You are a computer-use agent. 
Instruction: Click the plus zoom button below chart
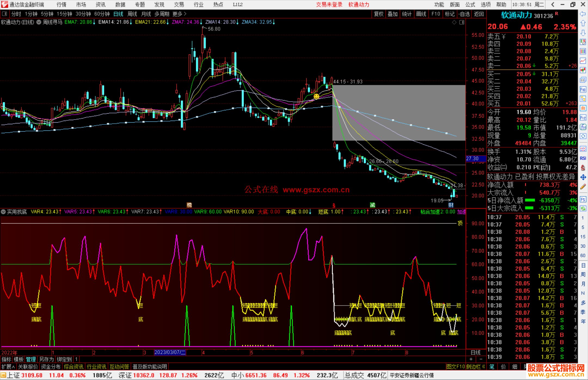coord(471,359)
